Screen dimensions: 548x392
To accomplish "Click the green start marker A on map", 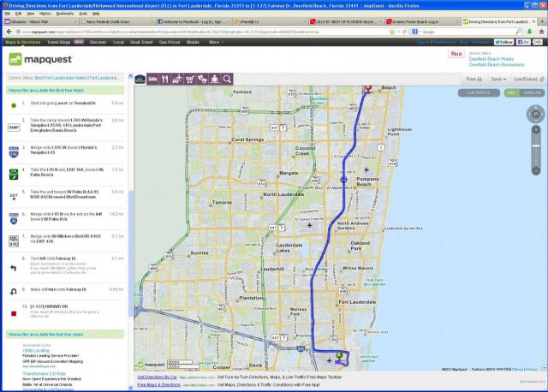I will 339,356.
